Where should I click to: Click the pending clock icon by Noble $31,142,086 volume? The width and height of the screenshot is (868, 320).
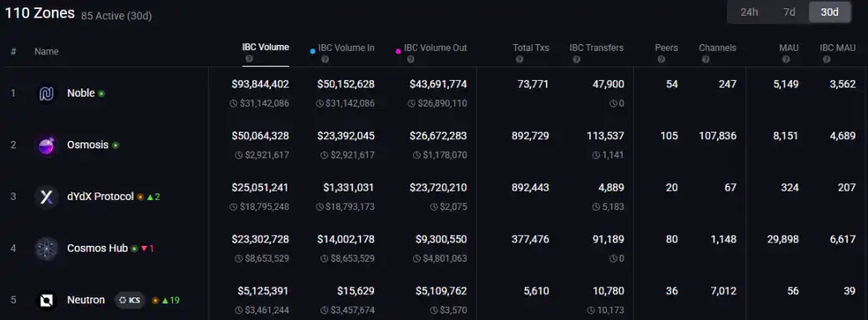coord(234,103)
